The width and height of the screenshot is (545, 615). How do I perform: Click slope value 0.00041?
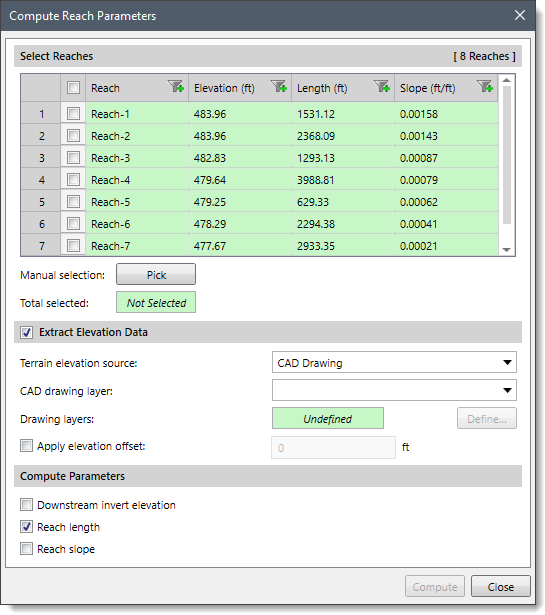point(419,224)
